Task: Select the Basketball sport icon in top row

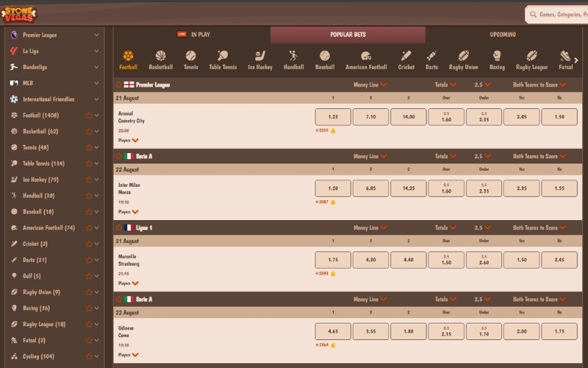Action: point(160,56)
